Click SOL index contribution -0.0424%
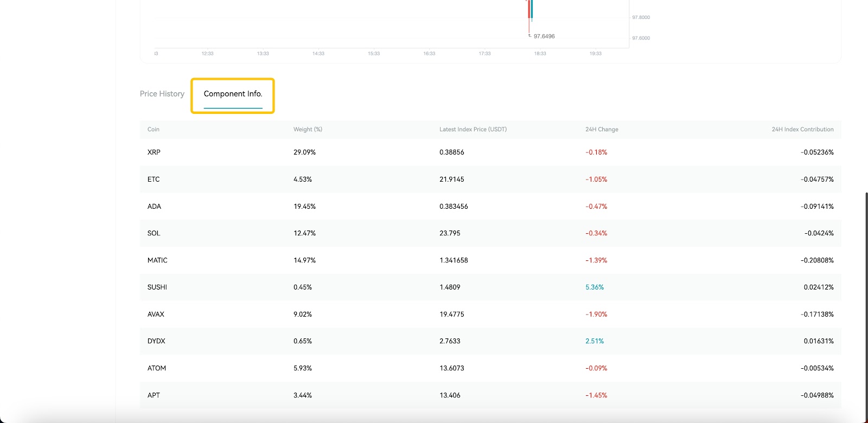The image size is (868, 423). tap(819, 233)
